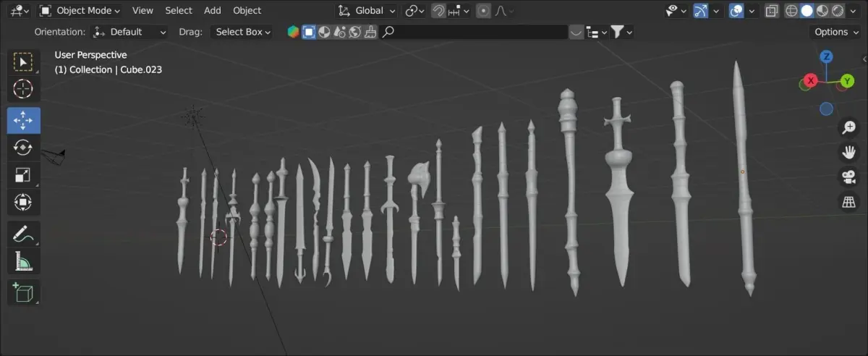868x356 pixels.
Task: Click the blue Z axis gizmo handle
Action: coord(826,56)
